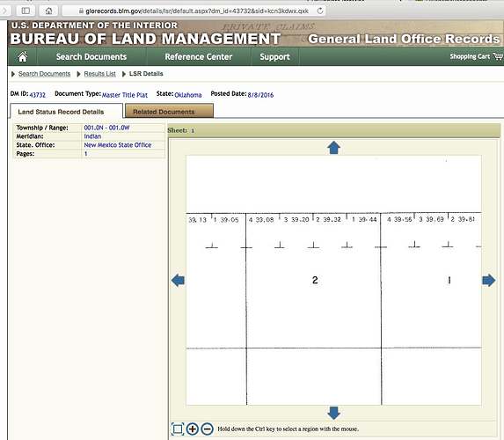
Task: Pan the plat image right
Action: [x=489, y=281]
